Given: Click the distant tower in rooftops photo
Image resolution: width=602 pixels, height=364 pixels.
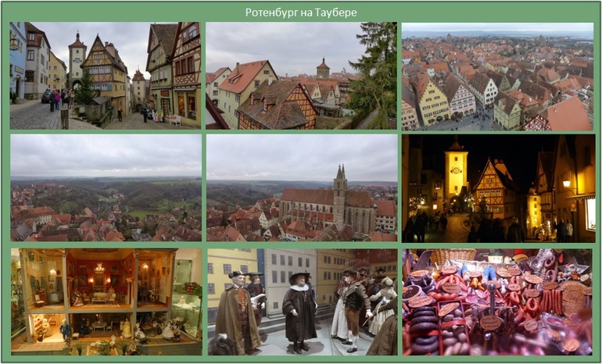Looking at the screenshot, I should 322,67.
